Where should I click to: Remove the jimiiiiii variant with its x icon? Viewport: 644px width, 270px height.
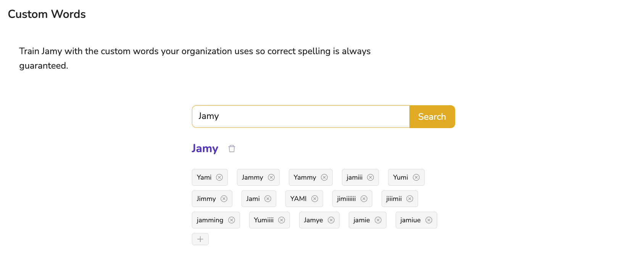coord(364,199)
